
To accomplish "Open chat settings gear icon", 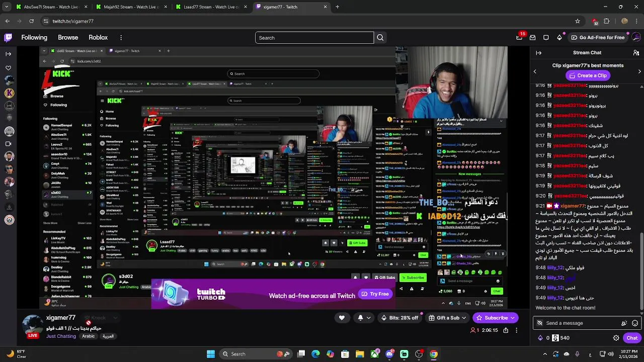I will [x=616, y=338].
